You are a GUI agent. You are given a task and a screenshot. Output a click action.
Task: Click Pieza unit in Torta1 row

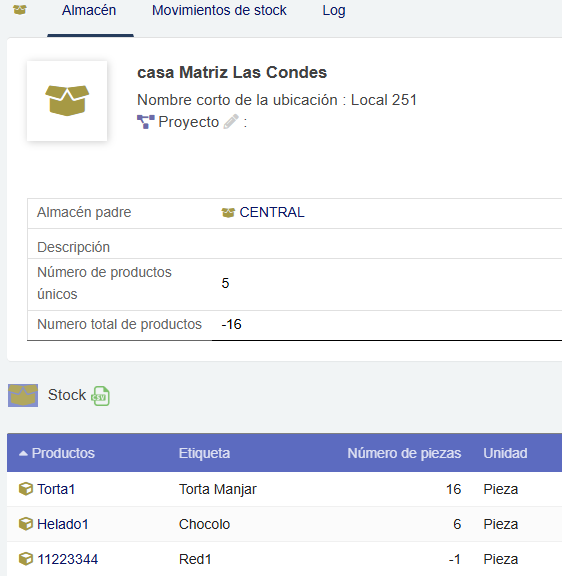[501, 489]
